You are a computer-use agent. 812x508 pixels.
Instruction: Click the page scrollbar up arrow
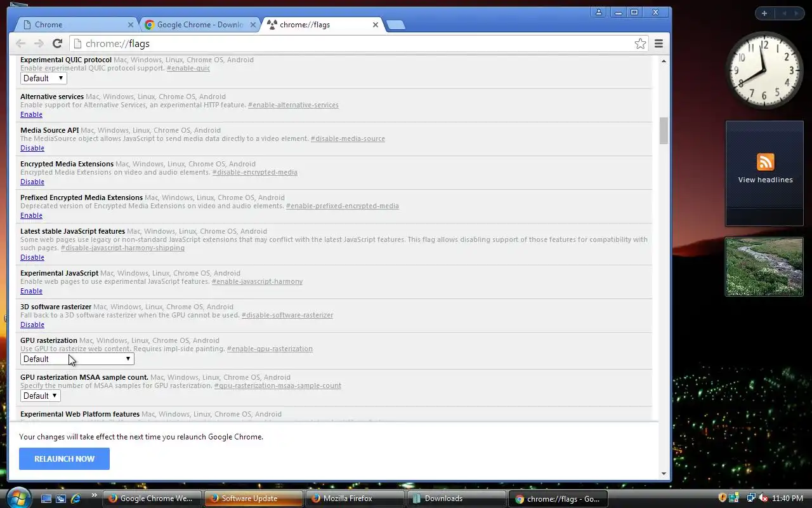coord(664,61)
